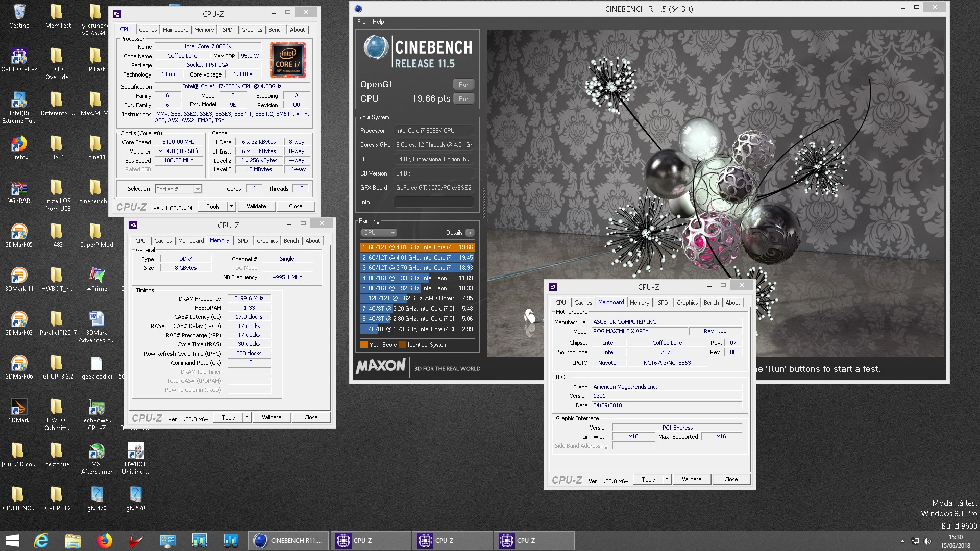
Task: Select ranking entry AMD Opteron 7.95
Action: (x=418, y=298)
